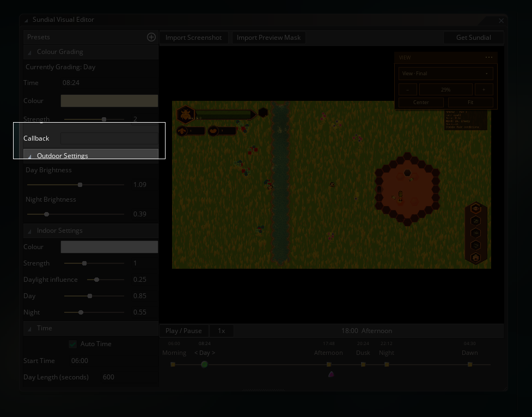Open the VIEW panel three-dots menu
Screen dimensions: 532x417
point(488,57)
